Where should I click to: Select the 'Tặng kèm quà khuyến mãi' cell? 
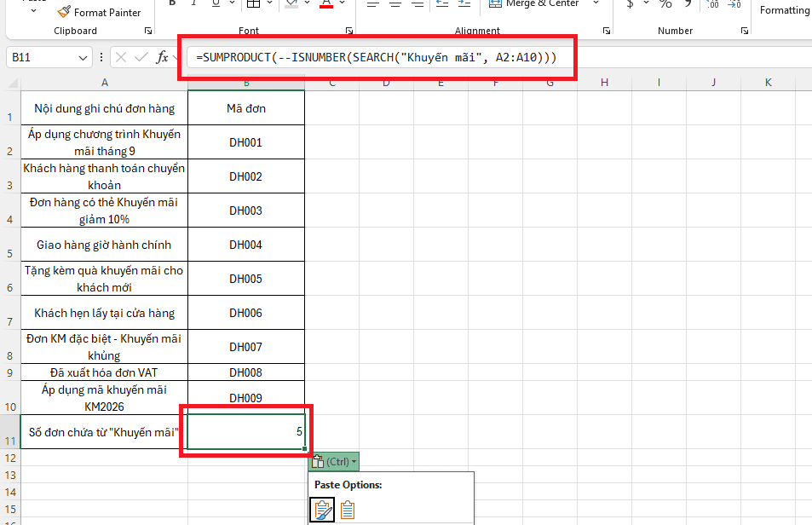click(x=104, y=279)
